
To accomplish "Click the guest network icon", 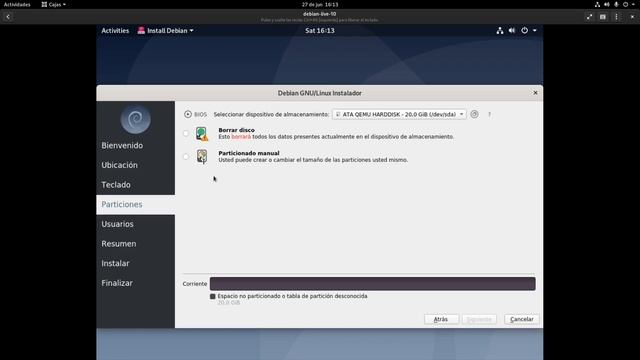I will click(x=500, y=31).
